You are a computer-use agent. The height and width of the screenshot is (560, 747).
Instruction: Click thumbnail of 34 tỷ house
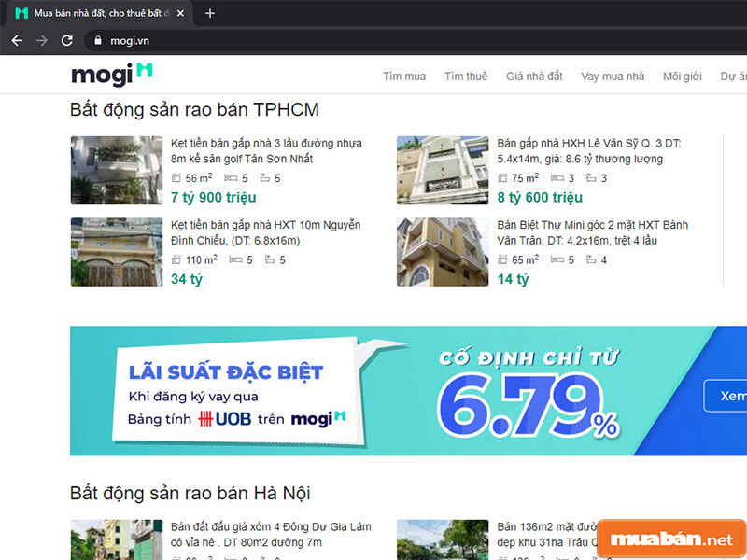point(117,252)
